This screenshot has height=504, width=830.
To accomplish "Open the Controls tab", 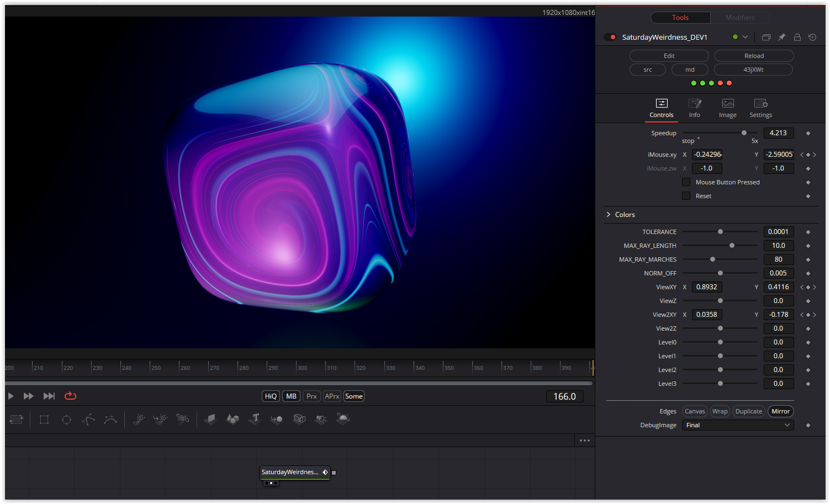I will (662, 109).
